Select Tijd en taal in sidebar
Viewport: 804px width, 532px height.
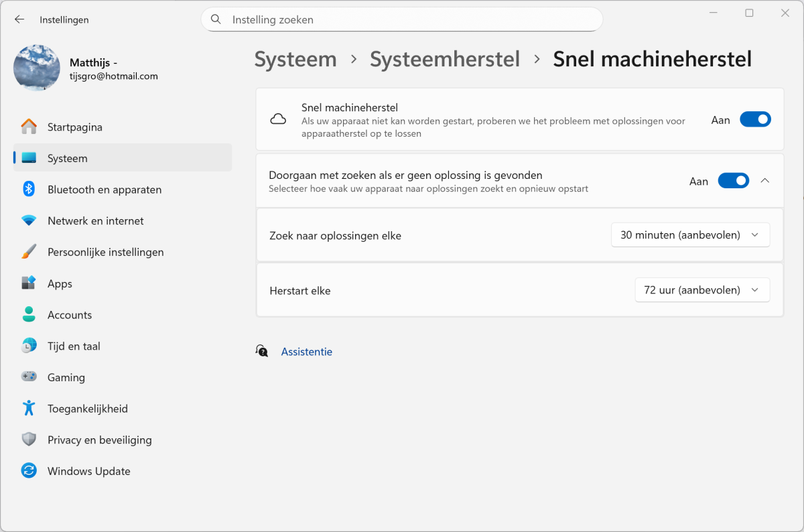click(x=74, y=346)
